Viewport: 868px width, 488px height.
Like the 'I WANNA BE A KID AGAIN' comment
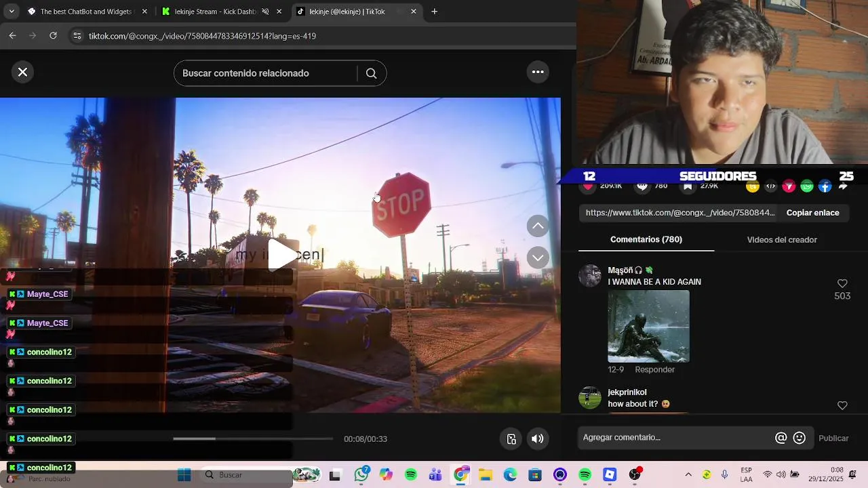point(842,283)
